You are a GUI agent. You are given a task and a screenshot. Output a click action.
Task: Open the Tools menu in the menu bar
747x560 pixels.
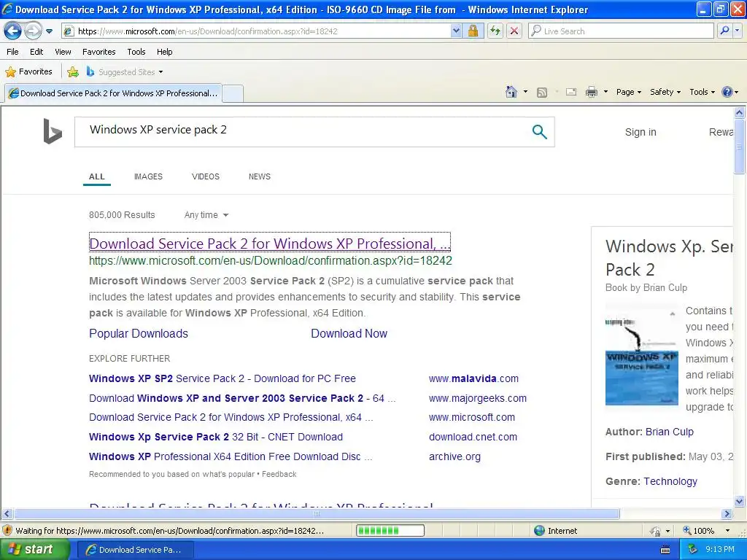coord(136,52)
